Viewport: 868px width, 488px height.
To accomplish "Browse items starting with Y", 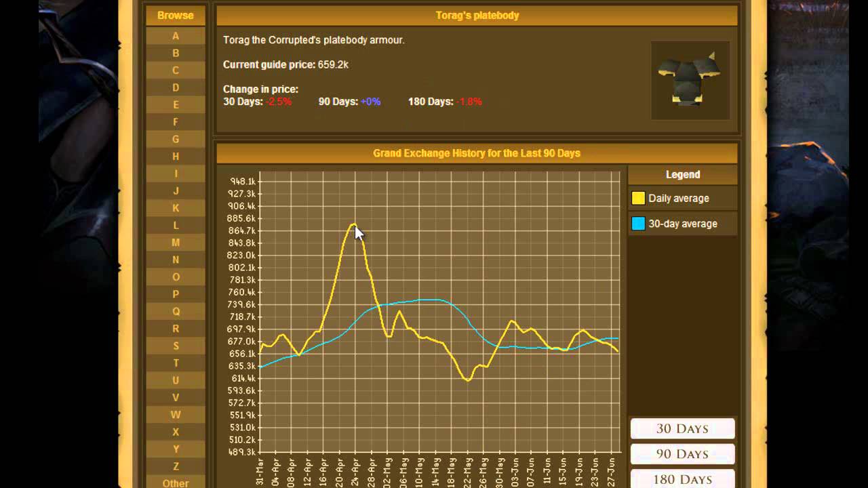I will pos(176,449).
